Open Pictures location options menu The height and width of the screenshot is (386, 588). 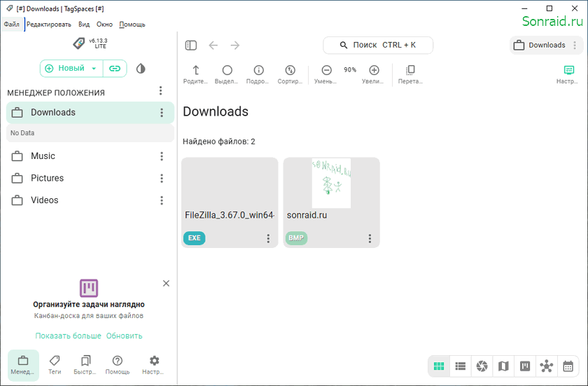tap(162, 178)
